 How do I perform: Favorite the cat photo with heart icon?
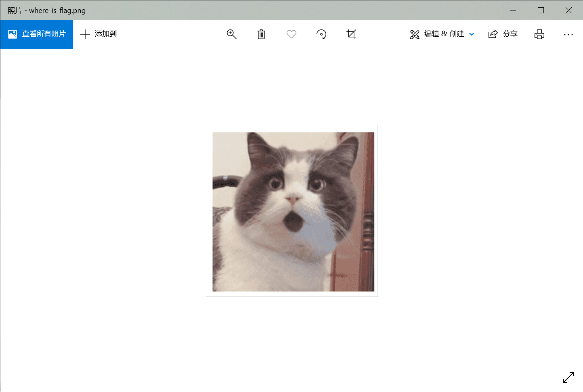tap(291, 34)
